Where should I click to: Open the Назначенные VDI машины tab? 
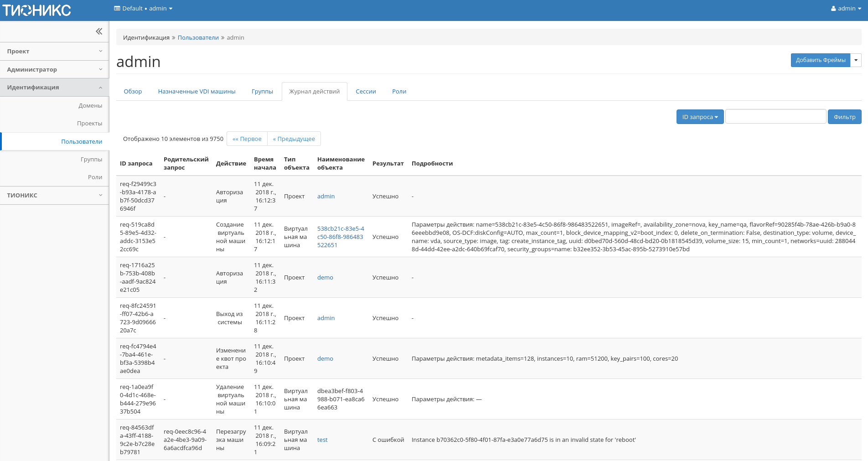[x=196, y=92]
